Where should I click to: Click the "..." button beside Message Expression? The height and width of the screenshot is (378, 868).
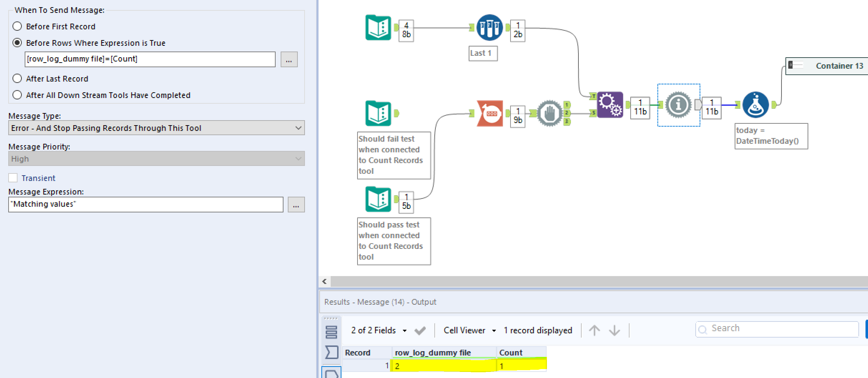click(296, 205)
